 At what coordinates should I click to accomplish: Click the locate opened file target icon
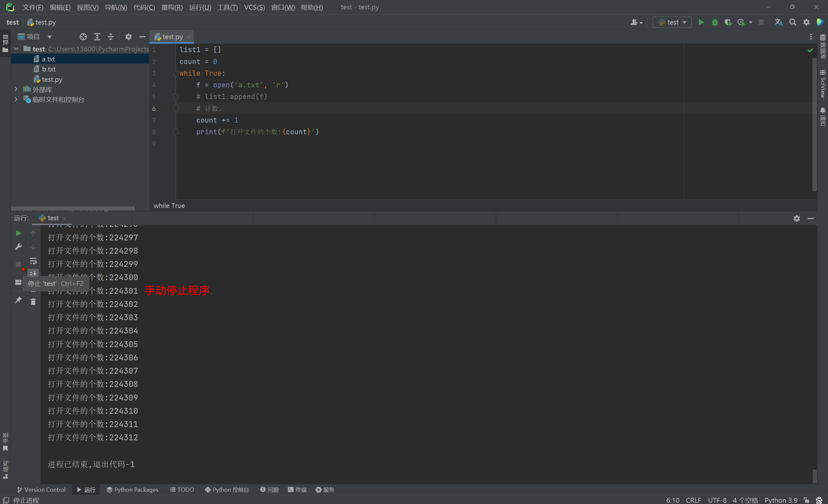pyautogui.click(x=83, y=37)
